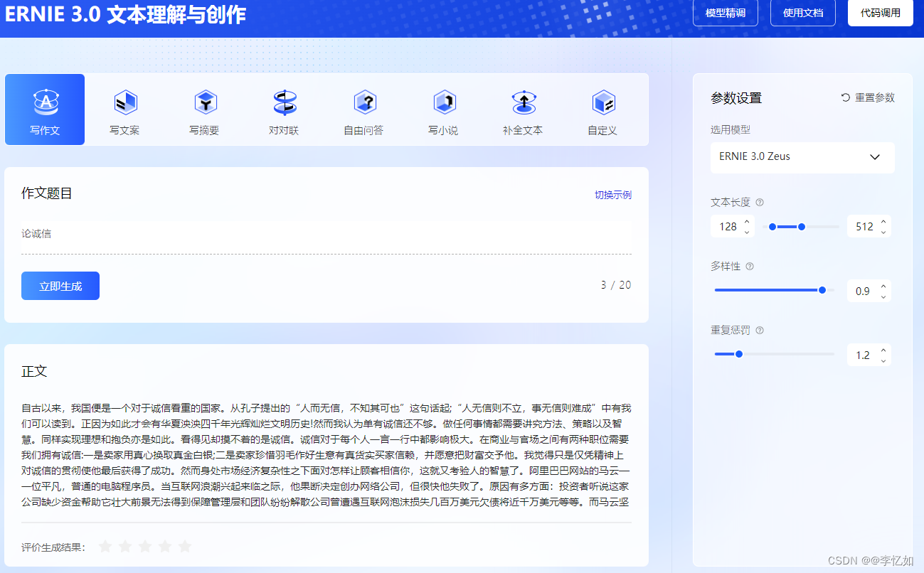Decrease the 多样性 0.9 value stepper
This screenshot has width=924, height=573.
pyautogui.click(x=883, y=296)
